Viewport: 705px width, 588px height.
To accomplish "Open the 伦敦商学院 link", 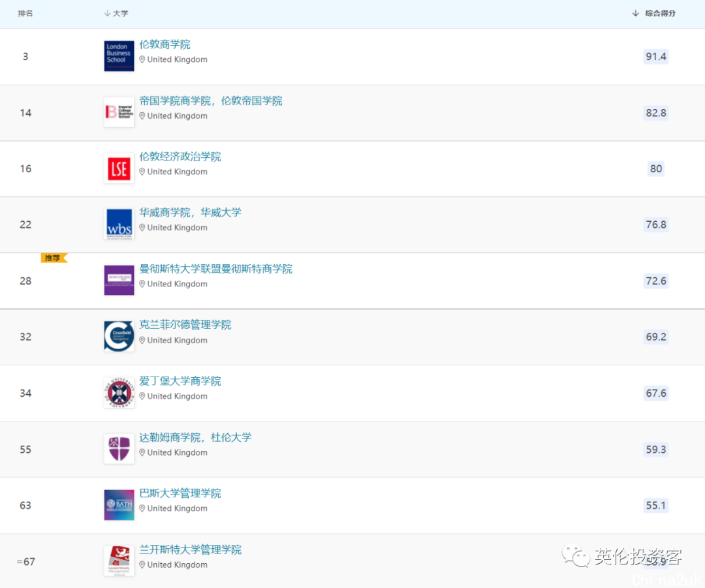I will pos(164,44).
